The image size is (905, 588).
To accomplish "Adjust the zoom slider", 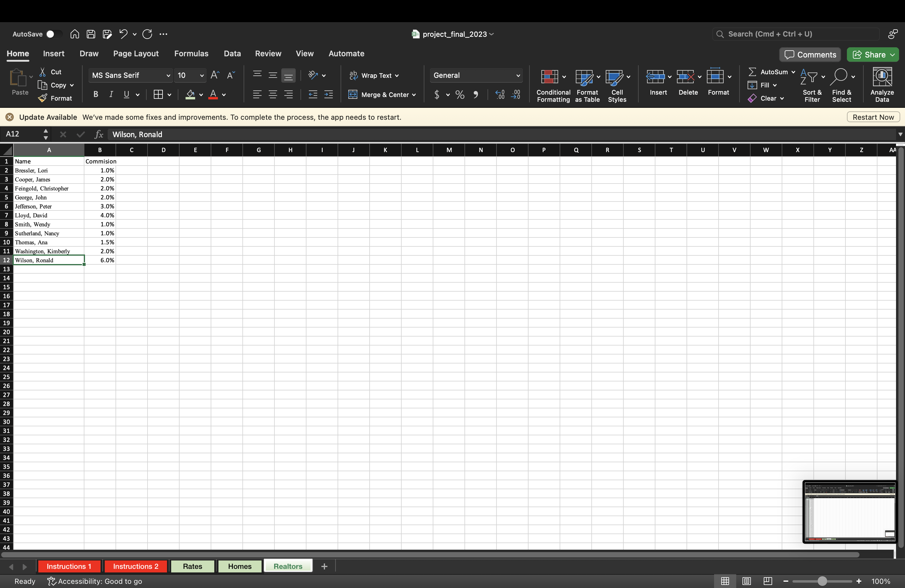I will (x=822, y=581).
